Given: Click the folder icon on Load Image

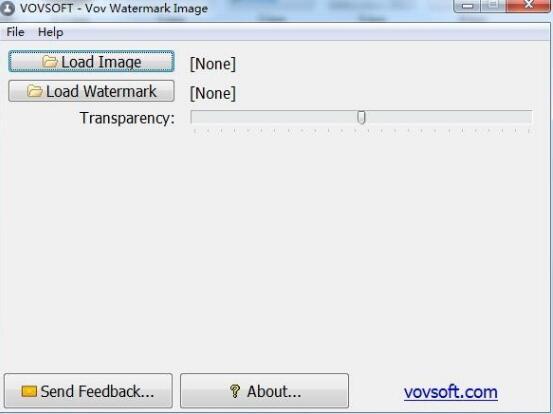Looking at the screenshot, I should click(x=50, y=62).
